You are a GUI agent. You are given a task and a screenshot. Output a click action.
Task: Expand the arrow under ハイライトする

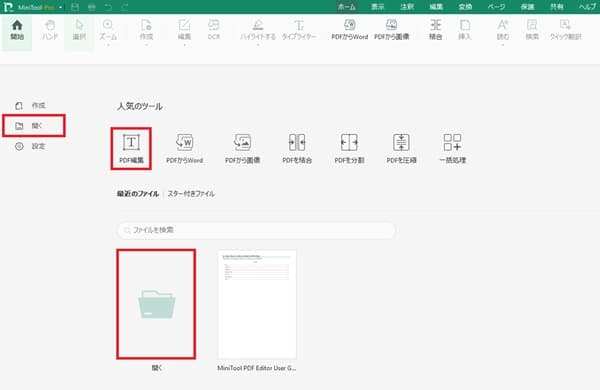[258, 45]
